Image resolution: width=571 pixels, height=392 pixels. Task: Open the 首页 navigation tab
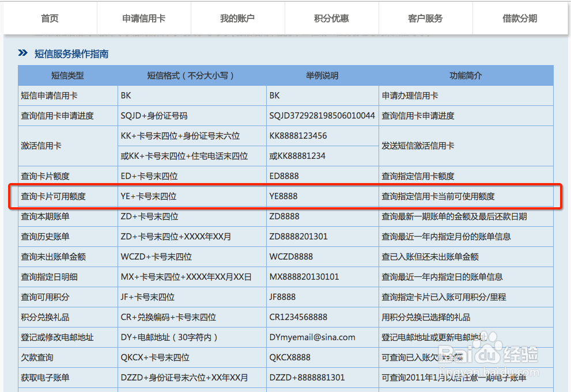click(x=49, y=18)
